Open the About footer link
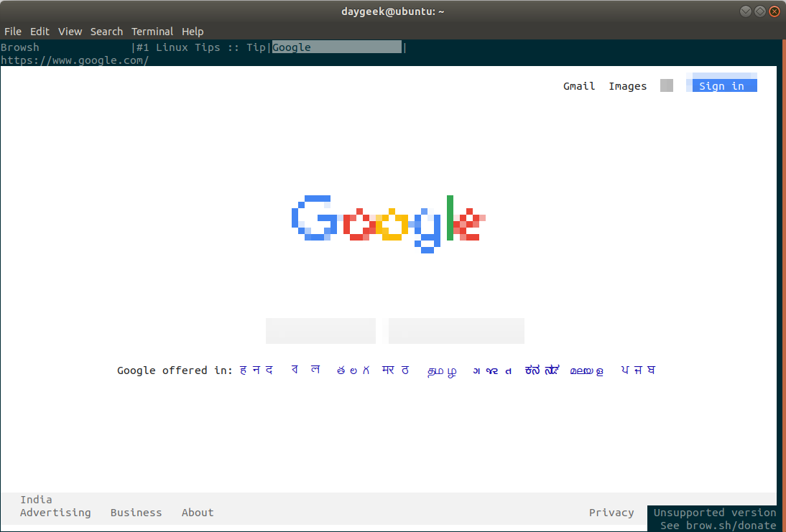The width and height of the screenshot is (786, 532). tap(198, 513)
